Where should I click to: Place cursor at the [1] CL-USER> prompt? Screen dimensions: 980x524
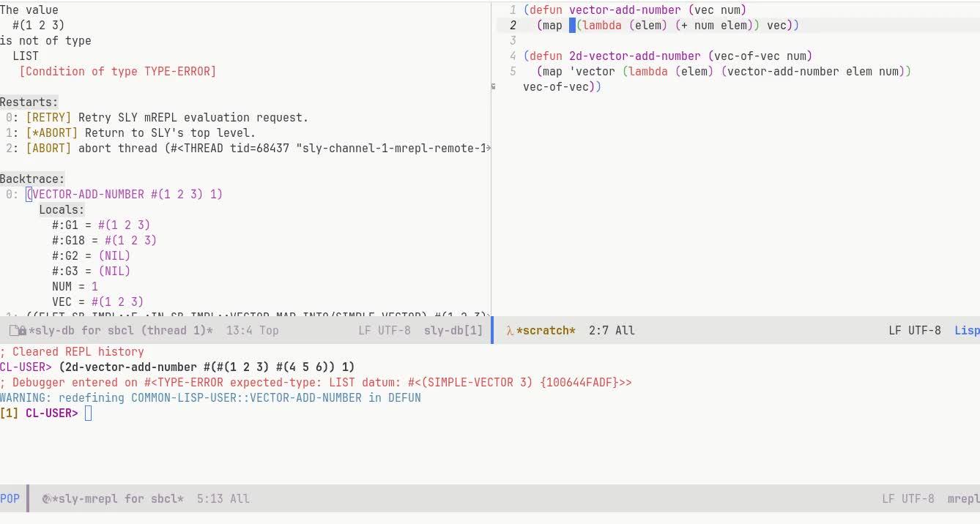click(x=87, y=413)
